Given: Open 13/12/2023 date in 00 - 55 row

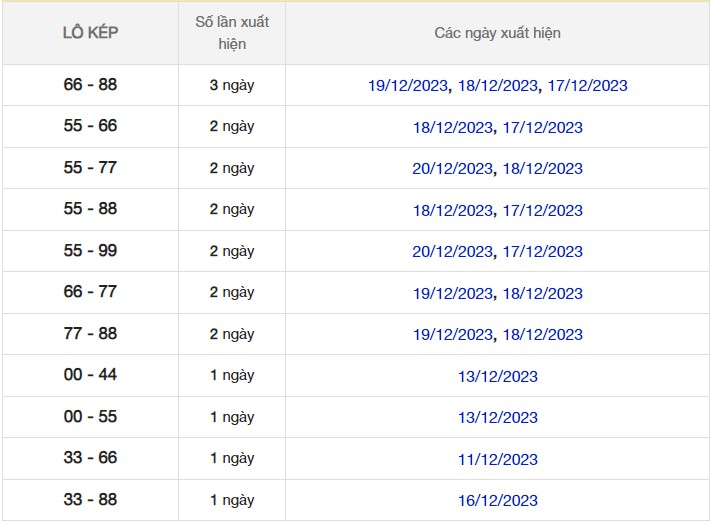Looking at the screenshot, I should click(497, 418).
